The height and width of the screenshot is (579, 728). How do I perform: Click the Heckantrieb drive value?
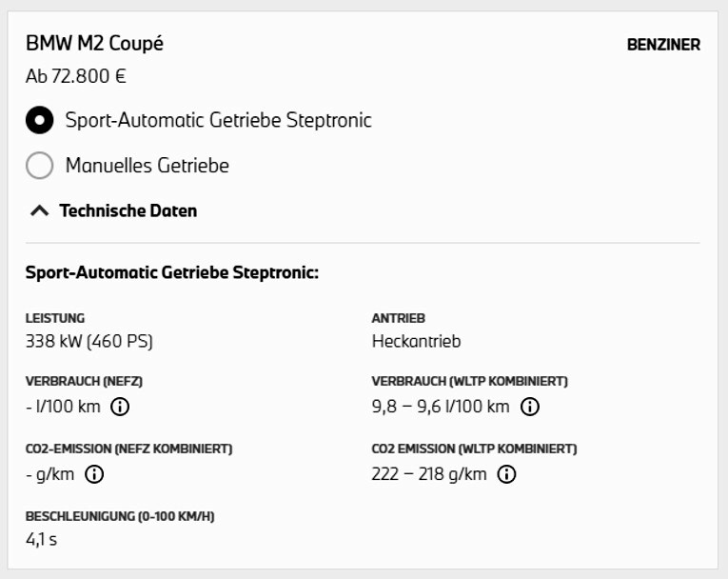click(417, 342)
